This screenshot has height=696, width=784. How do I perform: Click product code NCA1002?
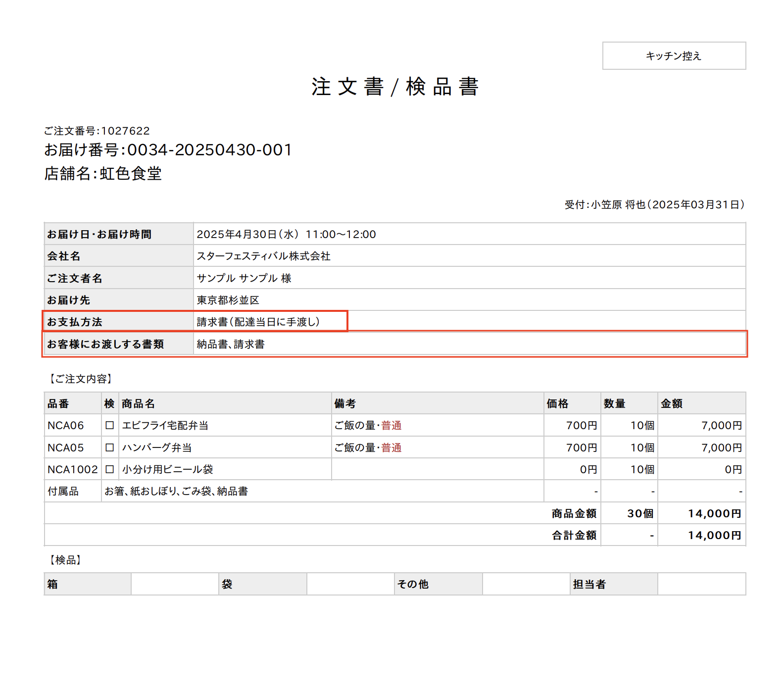(73, 469)
